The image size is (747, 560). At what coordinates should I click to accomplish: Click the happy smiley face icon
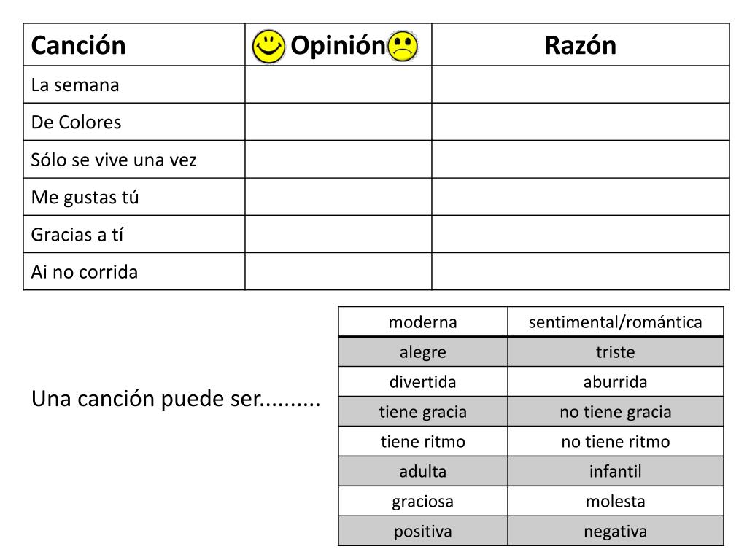coord(268,46)
